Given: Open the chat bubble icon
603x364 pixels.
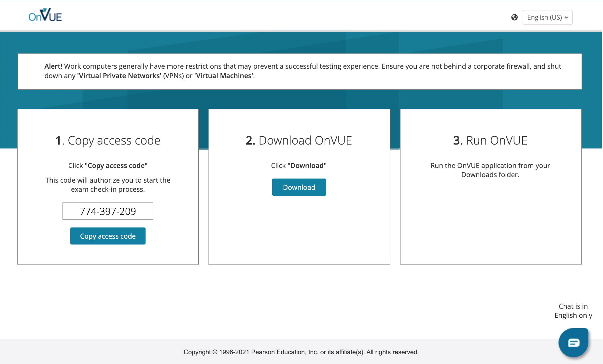Looking at the screenshot, I should pyautogui.click(x=573, y=343).
